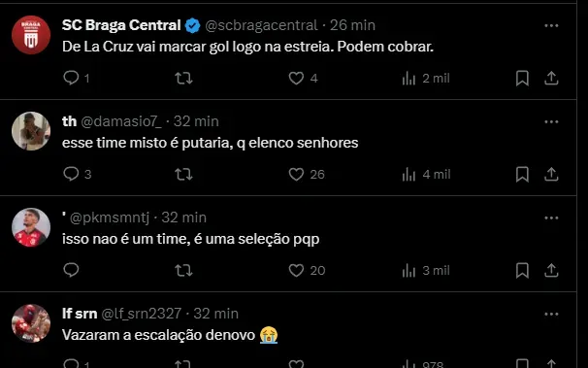Open more options on @pkmsmntj tweet

tap(551, 217)
